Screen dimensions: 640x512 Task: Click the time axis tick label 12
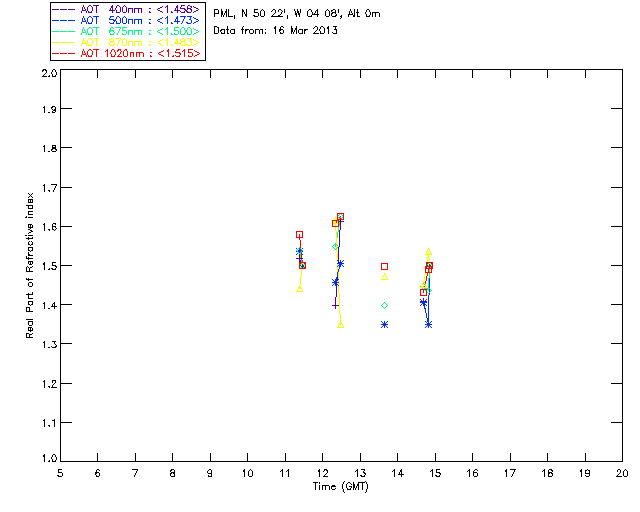tap(322, 473)
